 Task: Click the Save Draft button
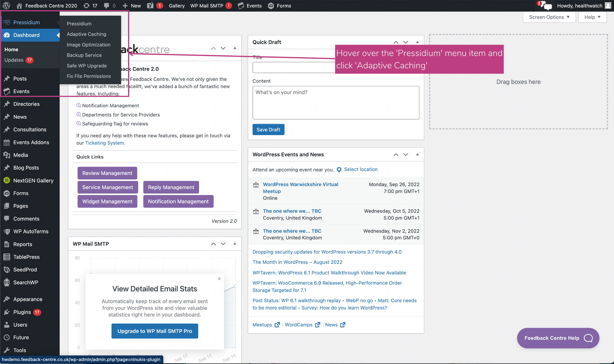[268, 129]
